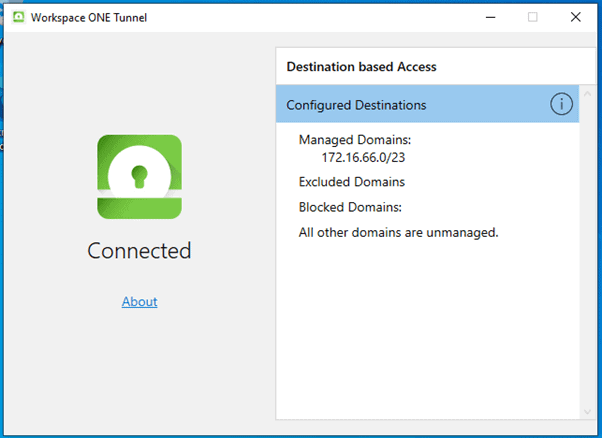Click the Managed Domains label

pyautogui.click(x=355, y=140)
